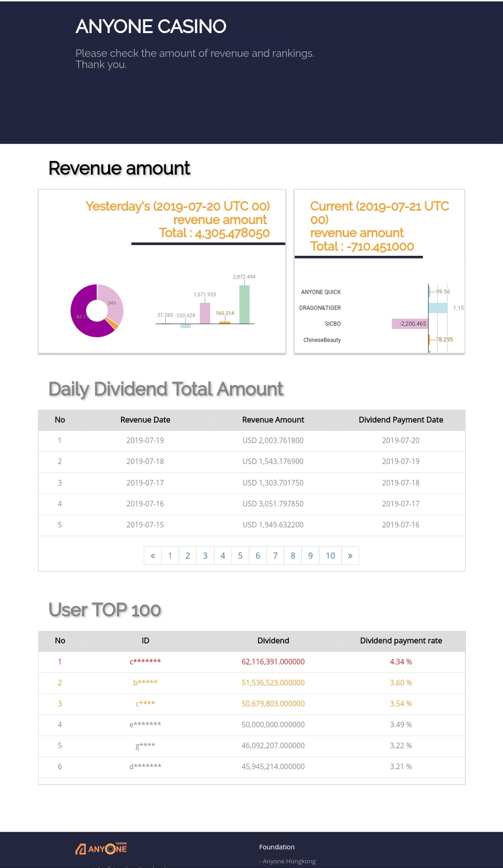Click the SICBO -2,200.465 bar

coord(410,323)
